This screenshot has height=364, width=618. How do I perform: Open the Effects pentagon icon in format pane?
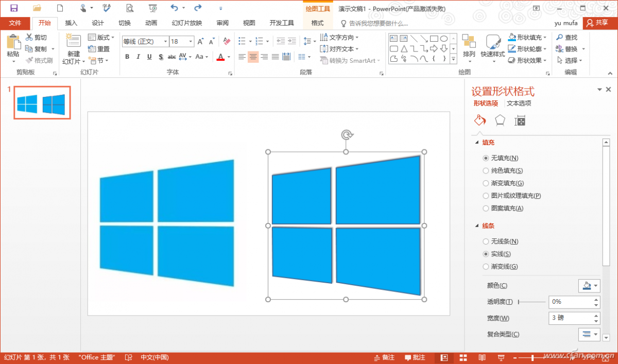(500, 120)
